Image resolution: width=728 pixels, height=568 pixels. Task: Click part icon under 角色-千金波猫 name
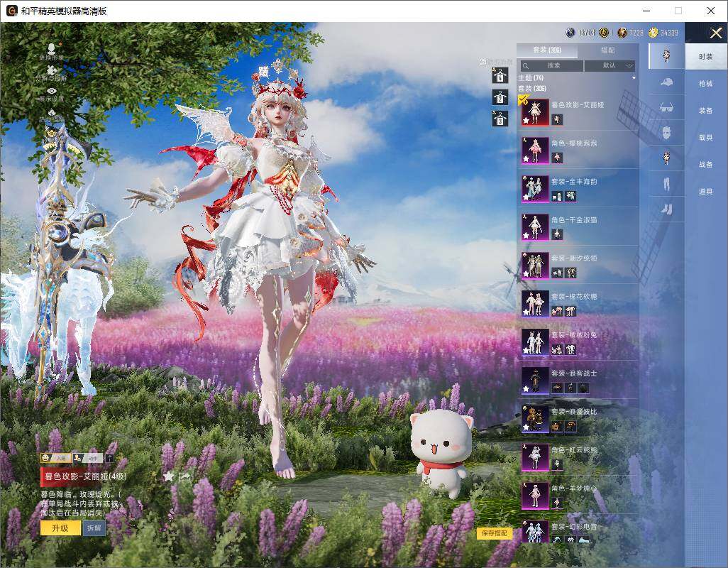click(x=557, y=235)
